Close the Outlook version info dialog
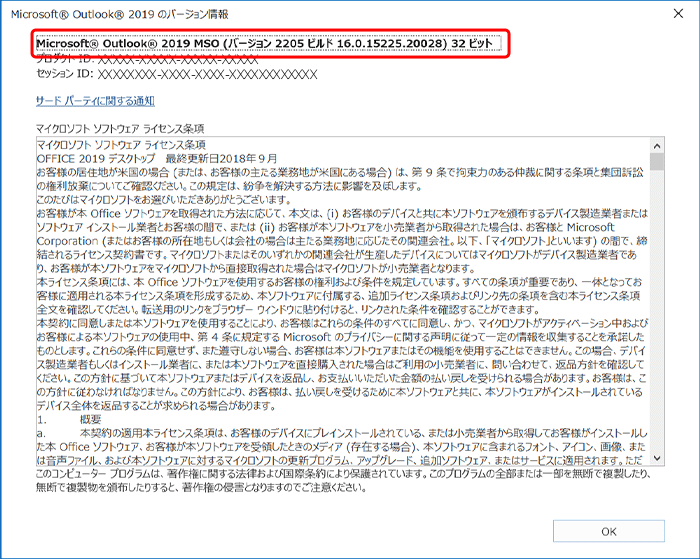Viewport: 700px width, 560px height. point(678,14)
